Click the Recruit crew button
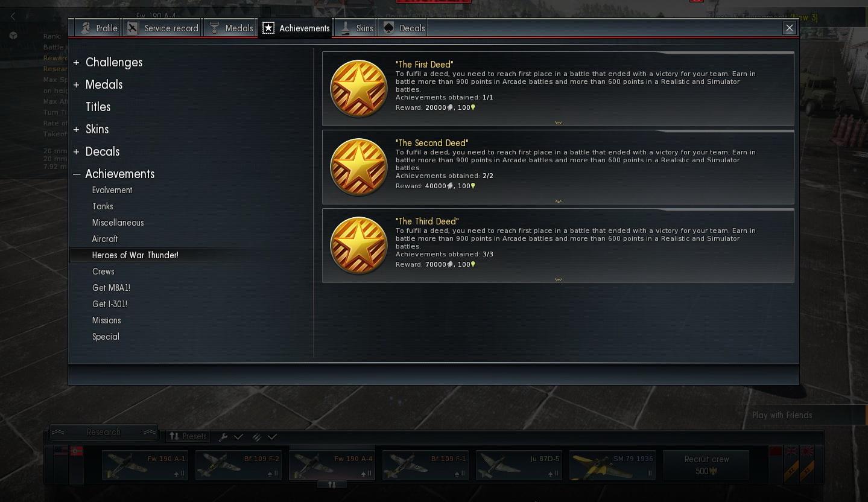 (706, 466)
